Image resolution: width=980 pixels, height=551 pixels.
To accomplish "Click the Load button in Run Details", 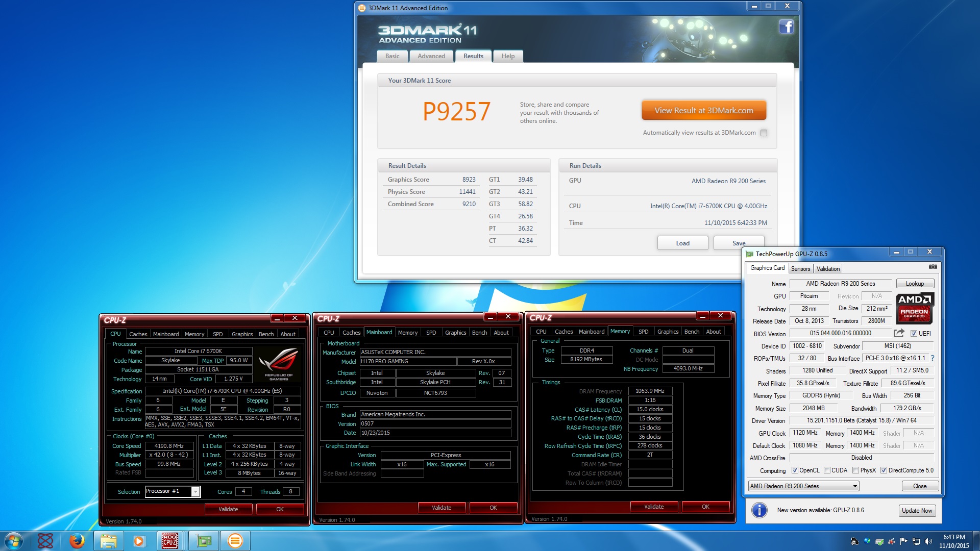I will click(x=682, y=243).
